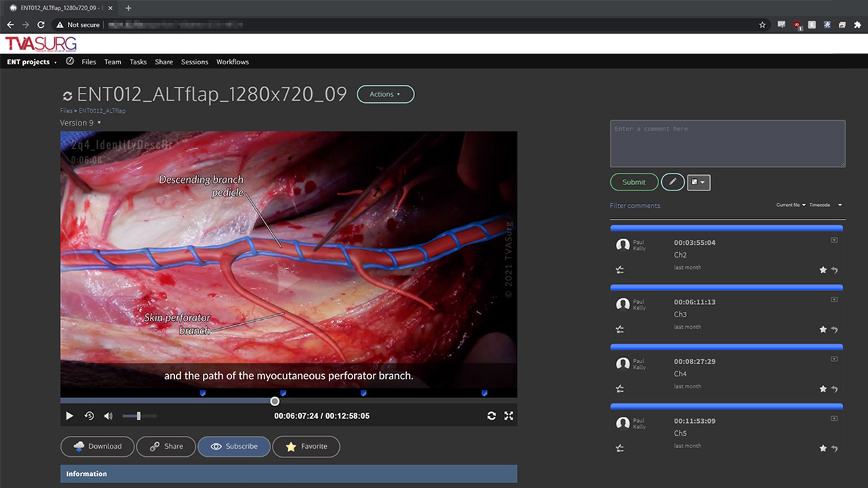Click the pencil annotation tool button
The height and width of the screenshot is (488, 868).
(673, 182)
